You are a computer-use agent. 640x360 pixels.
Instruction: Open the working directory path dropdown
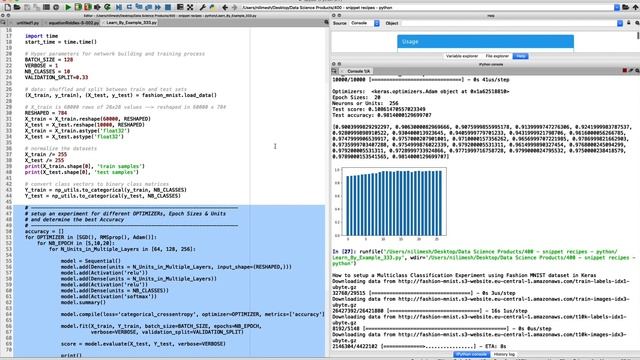tap(617, 7)
